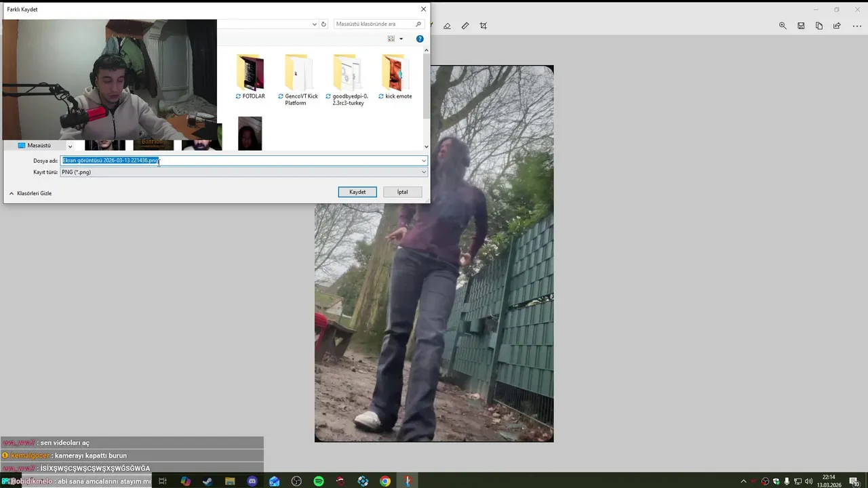Open Discord from taskbar

[x=252, y=481]
